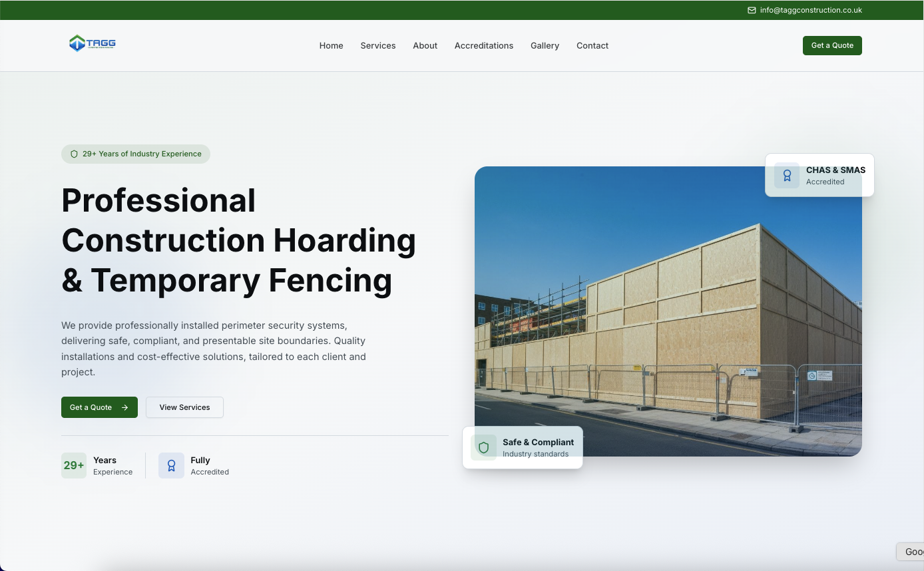
Task: Click the award ribbon icon on CHAS & SMAS card
Action: [787, 176]
